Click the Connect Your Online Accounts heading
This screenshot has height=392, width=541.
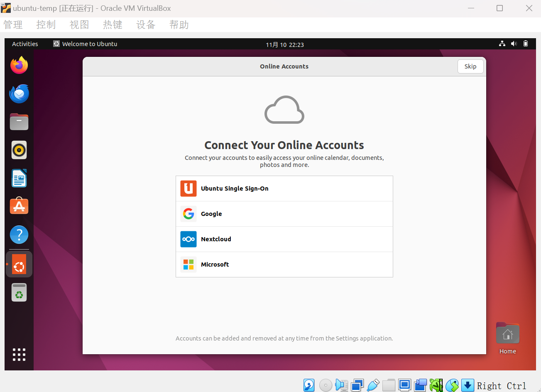pyautogui.click(x=284, y=145)
